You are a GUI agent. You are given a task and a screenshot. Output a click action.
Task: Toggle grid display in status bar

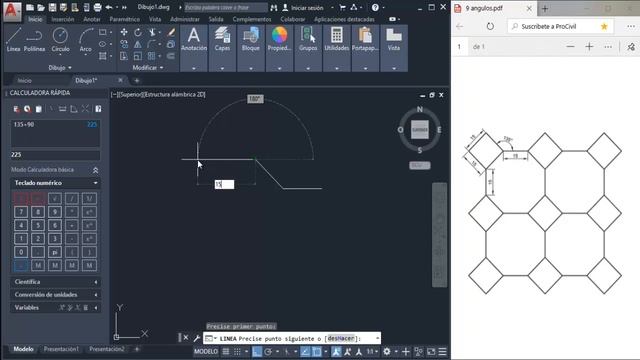[226, 351]
